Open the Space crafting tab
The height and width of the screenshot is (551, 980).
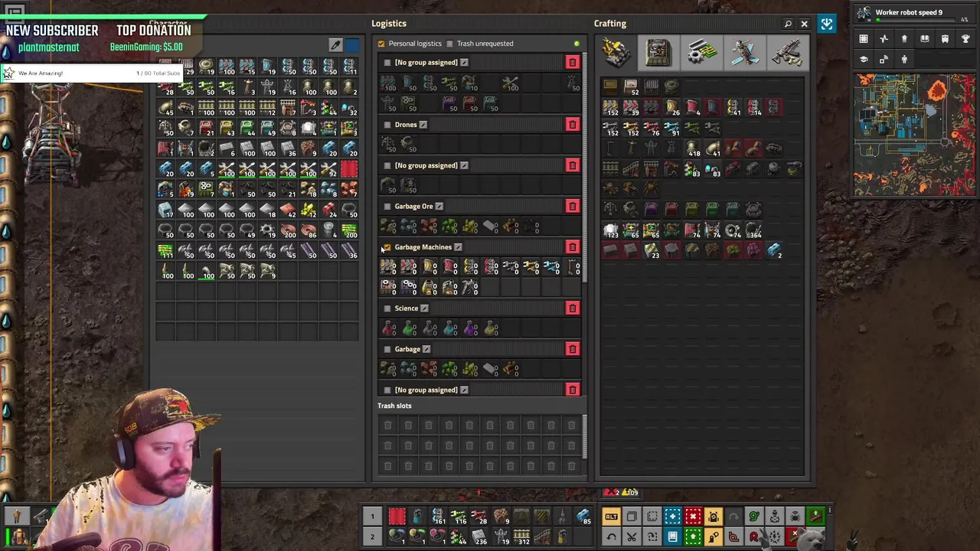point(744,53)
